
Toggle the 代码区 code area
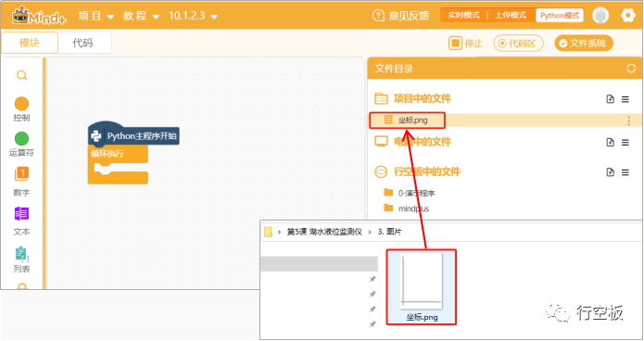point(518,44)
